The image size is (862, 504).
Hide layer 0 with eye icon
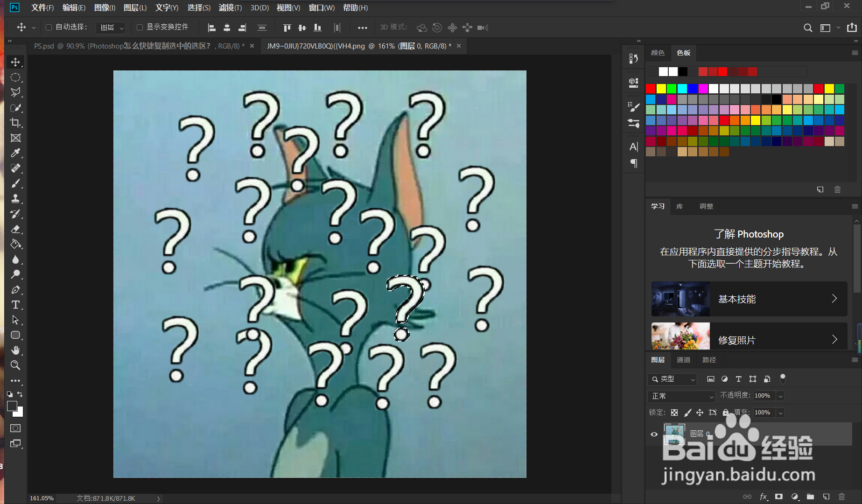654,434
